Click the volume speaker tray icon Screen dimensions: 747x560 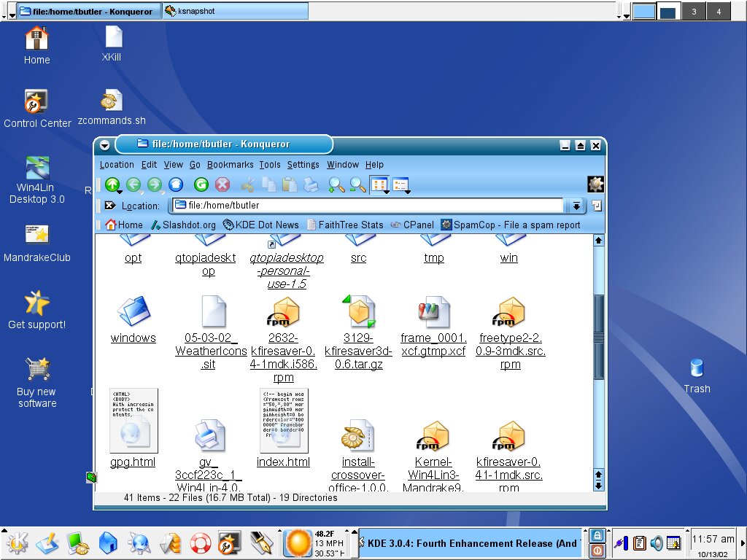coord(657,543)
